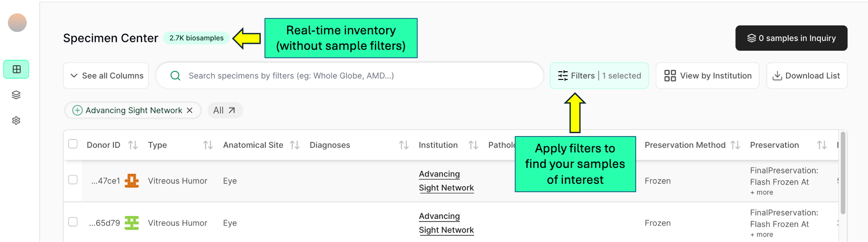
Task: Sort by Anatomical Site column arrows
Action: 295,145
